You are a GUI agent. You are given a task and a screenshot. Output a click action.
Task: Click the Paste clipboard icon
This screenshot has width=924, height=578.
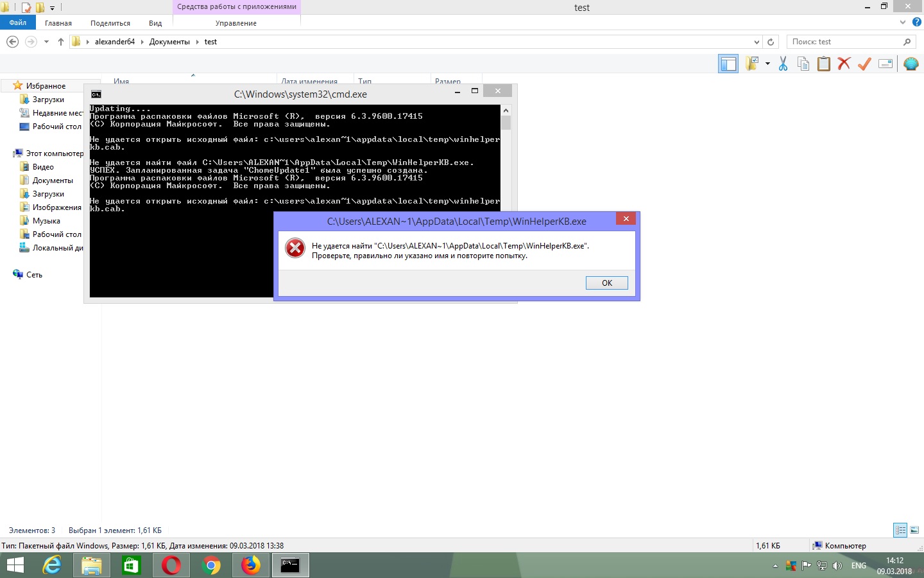824,64
